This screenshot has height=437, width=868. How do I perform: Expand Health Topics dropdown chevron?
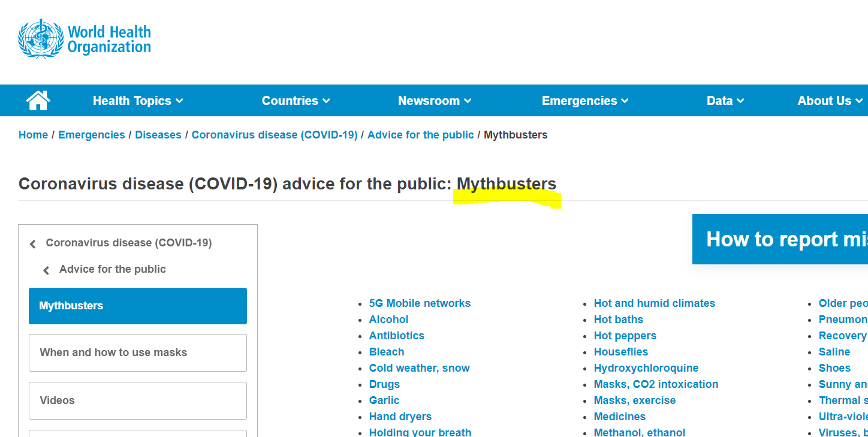click(179, 101)
